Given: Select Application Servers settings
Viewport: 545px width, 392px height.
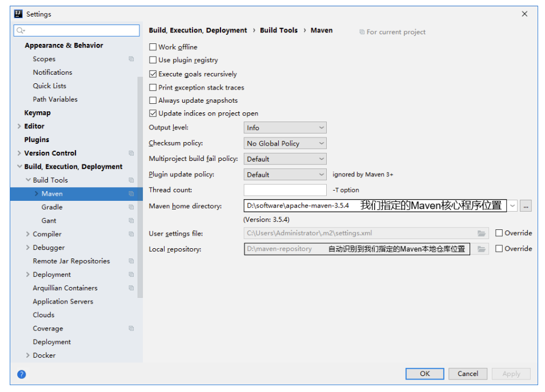Looking at the screenshot, I should point(63,301).
